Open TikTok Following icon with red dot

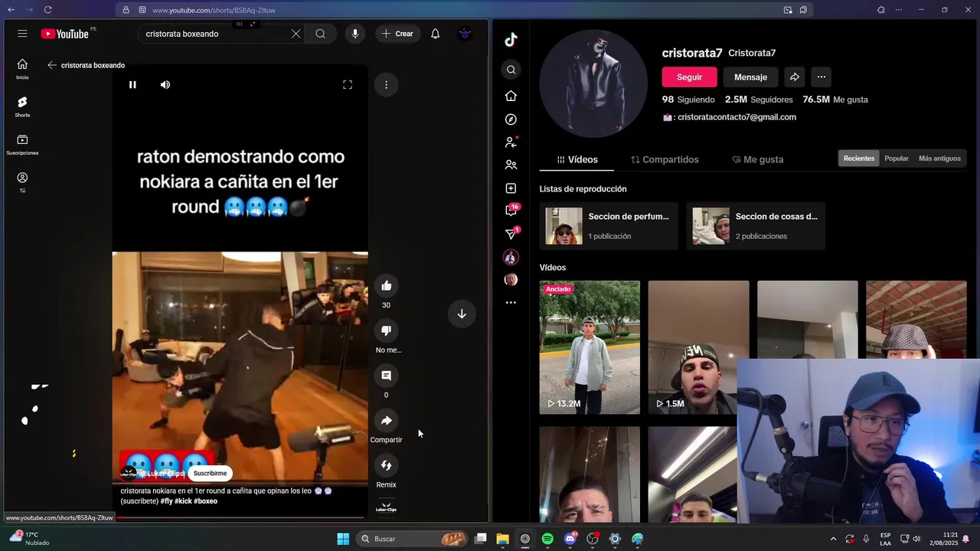coord(511,142)
